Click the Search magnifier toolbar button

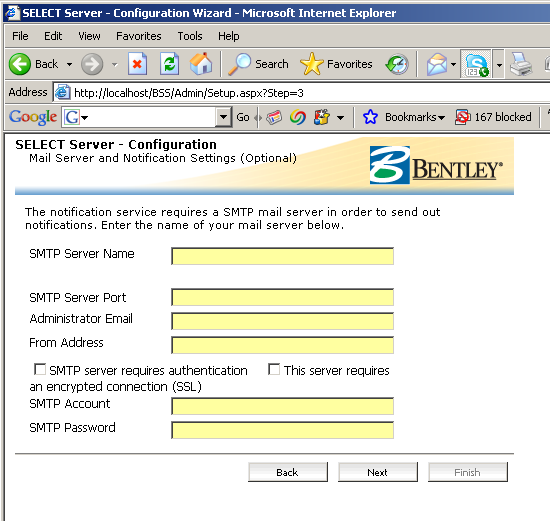[258, 64]
